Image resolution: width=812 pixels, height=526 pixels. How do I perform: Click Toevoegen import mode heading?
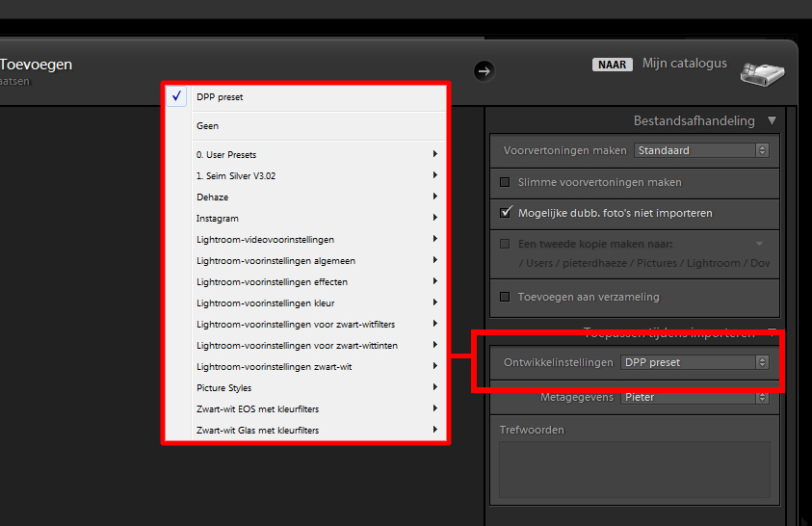click(36, 65)
